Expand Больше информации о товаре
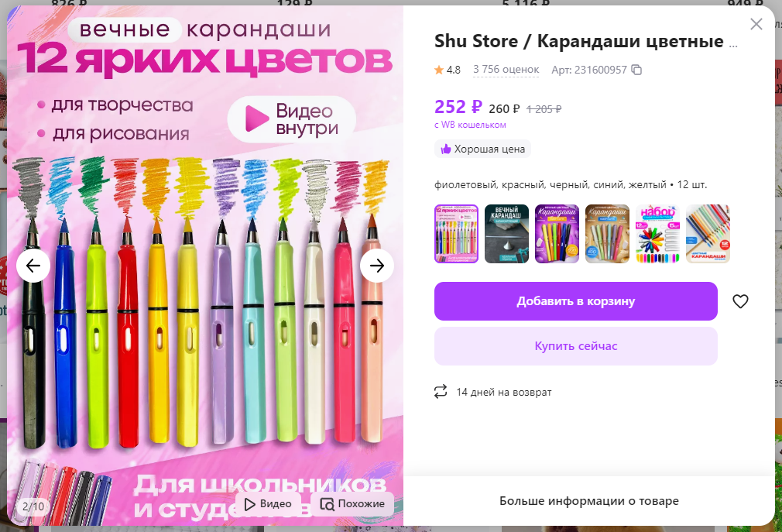This screenshot has width=782, height=532. (589, 500)
